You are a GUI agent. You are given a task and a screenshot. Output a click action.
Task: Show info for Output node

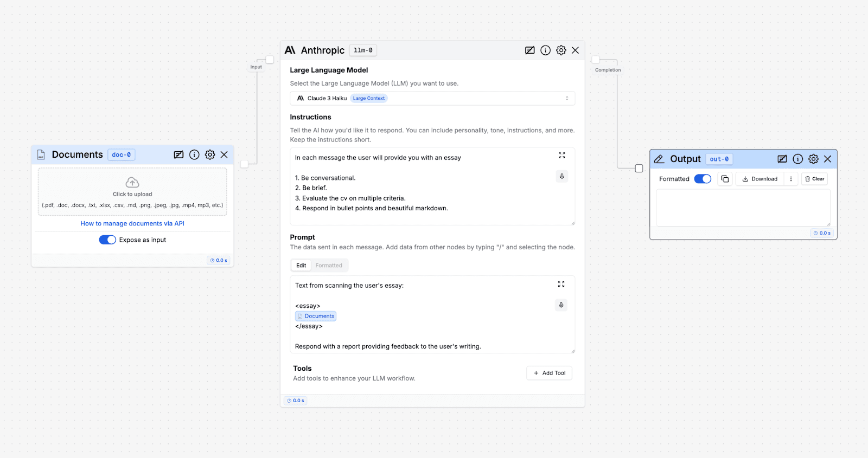click(798, 159)
